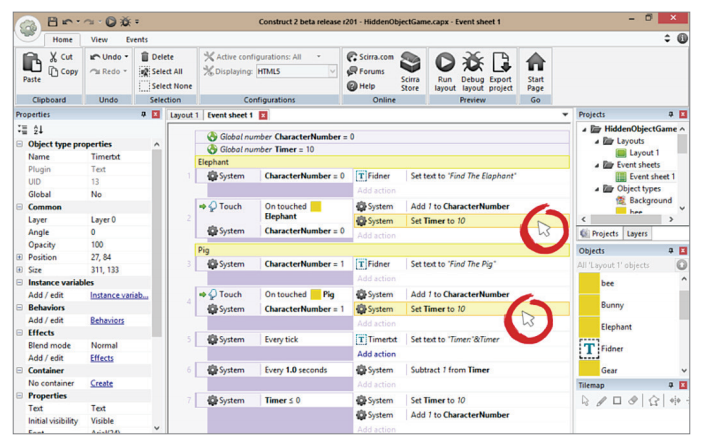Open the View ribbon tab
This screenshot has width=703, height=448.
pyautogui.click(x=99, y=39)
